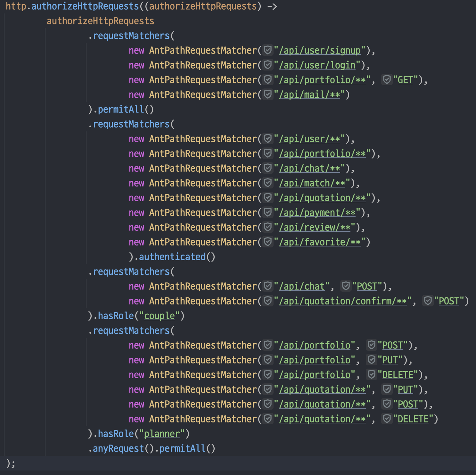
Task: Click the "DELETE" string on the /api/portfolio line
Action: pos(398,375)
